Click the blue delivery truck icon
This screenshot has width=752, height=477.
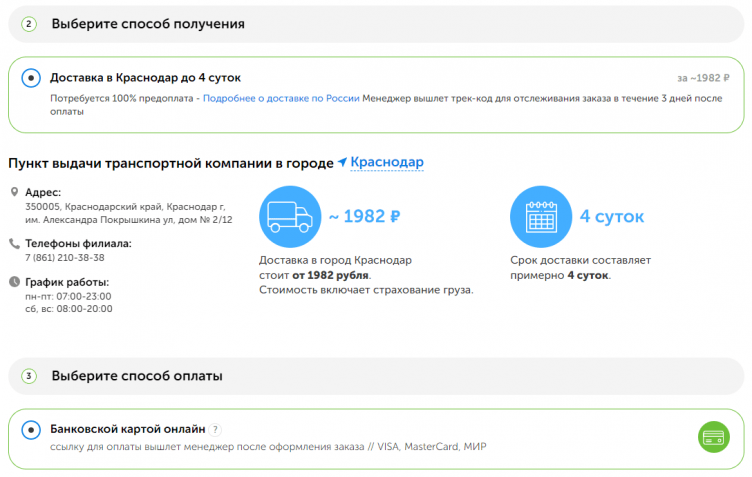(x=290, y=217)
